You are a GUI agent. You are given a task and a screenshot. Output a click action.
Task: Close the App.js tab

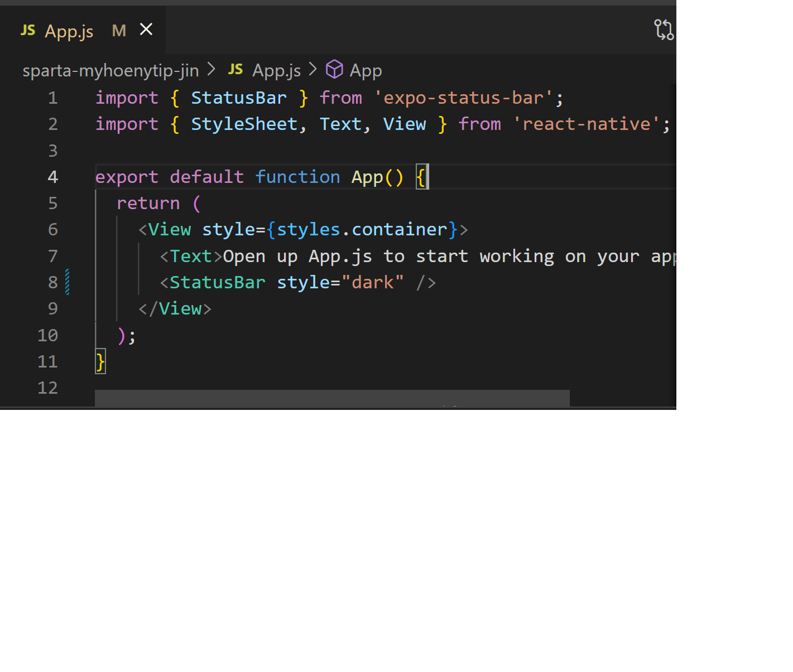[x=146, y=30]
